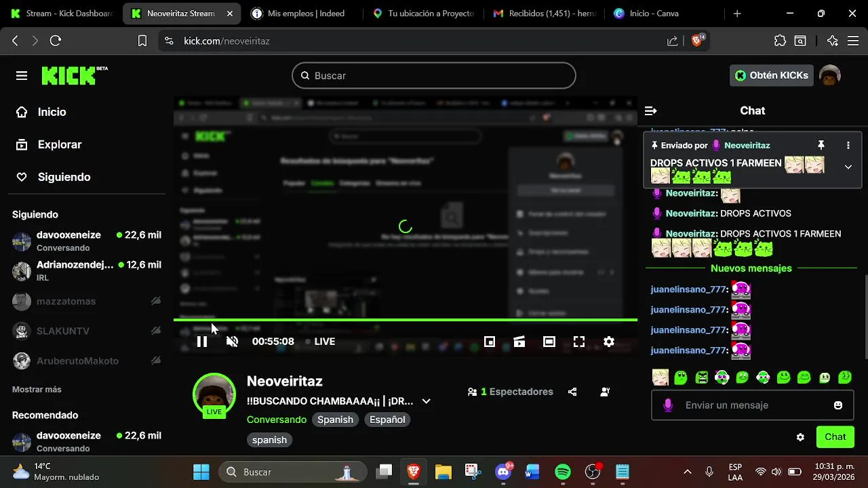868x488 pixels.
Task: Open Discord from the taskbar
Action: click(503, 472)
